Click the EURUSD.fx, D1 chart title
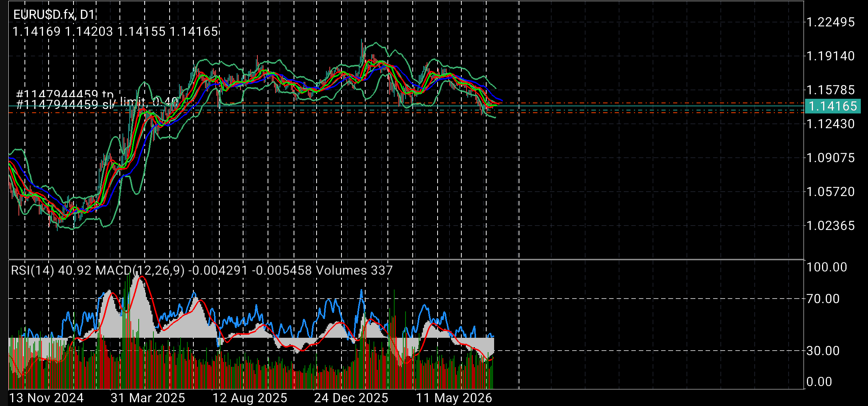Viewport: 868px width, 406px height. tap(54, 15)
